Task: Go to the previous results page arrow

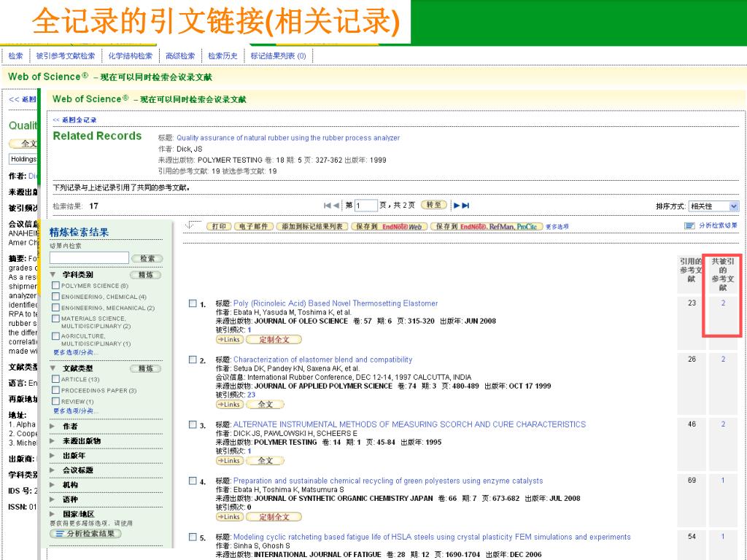Action: (x=336, y=206)
